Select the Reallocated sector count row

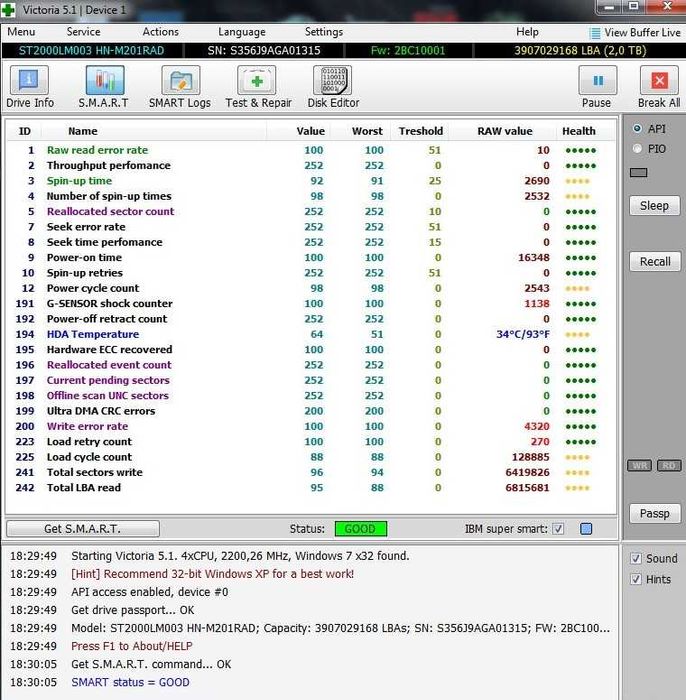[x=311, y=212]
